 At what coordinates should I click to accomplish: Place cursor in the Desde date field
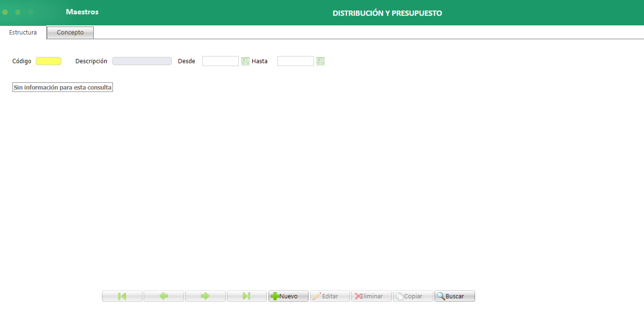coord(220,61)
